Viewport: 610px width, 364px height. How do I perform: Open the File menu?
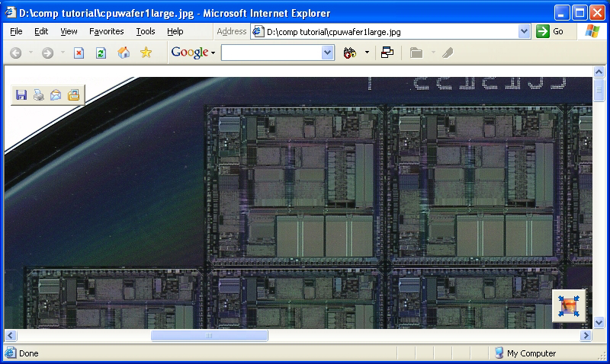[16, 31]
